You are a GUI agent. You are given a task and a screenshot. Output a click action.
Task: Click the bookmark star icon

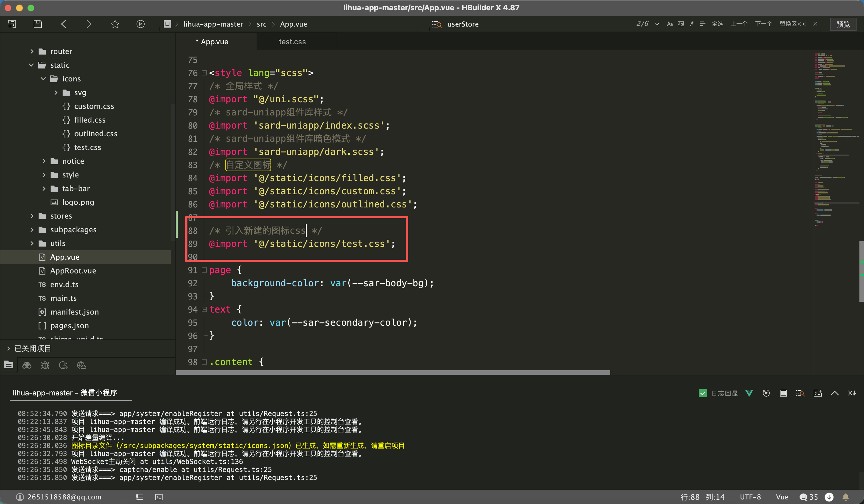115,24
